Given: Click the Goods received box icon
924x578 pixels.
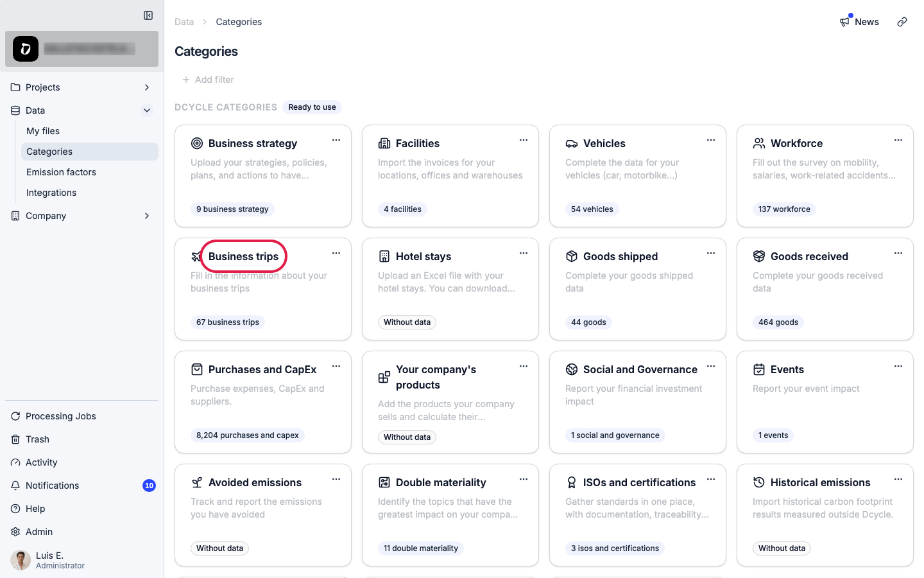Looking at the screenshot, I should click(x=759, y=256).
